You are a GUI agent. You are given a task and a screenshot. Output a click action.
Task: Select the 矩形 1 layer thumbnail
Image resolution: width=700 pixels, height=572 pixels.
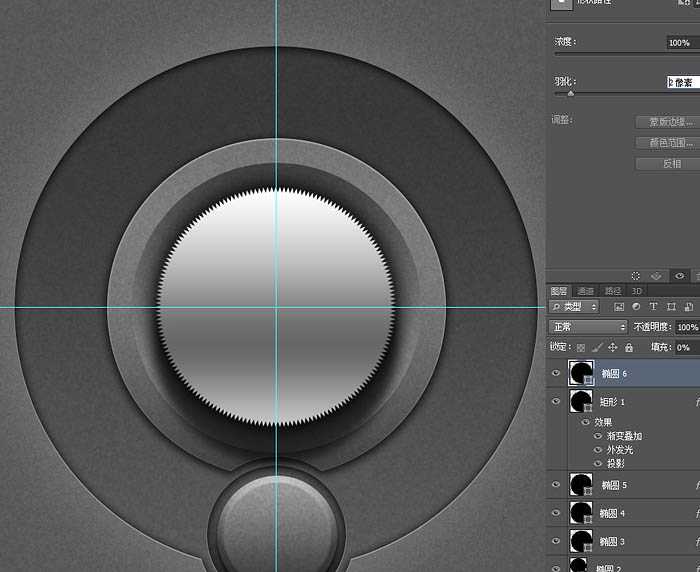[x=581, y=401]
